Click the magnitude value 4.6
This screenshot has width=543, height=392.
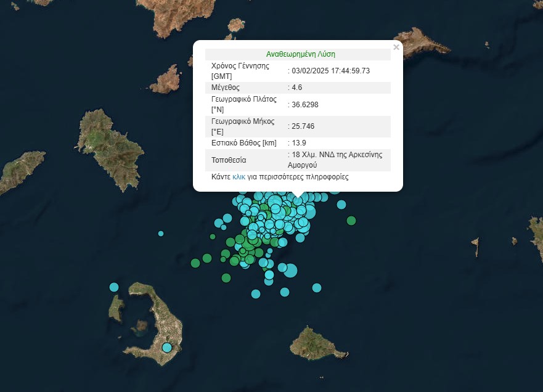click(x=296, y=88)
